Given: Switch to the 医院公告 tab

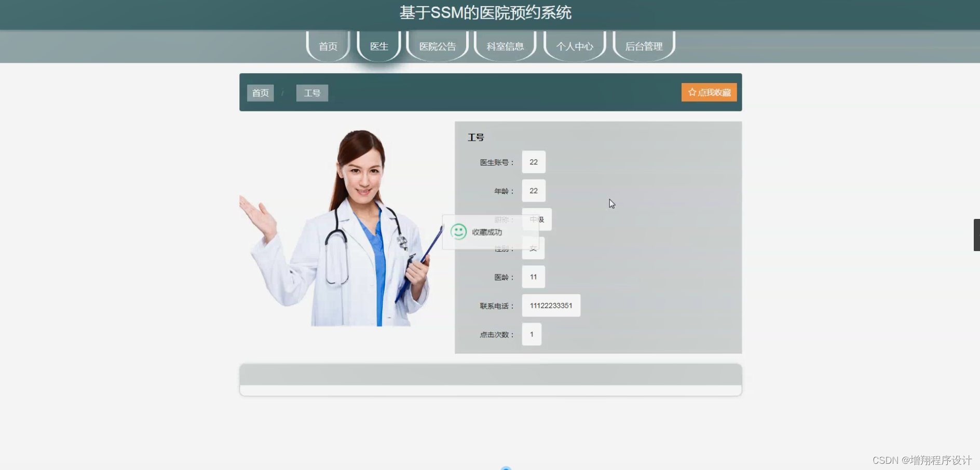Looking at the screenshot, I should [437, 46].
